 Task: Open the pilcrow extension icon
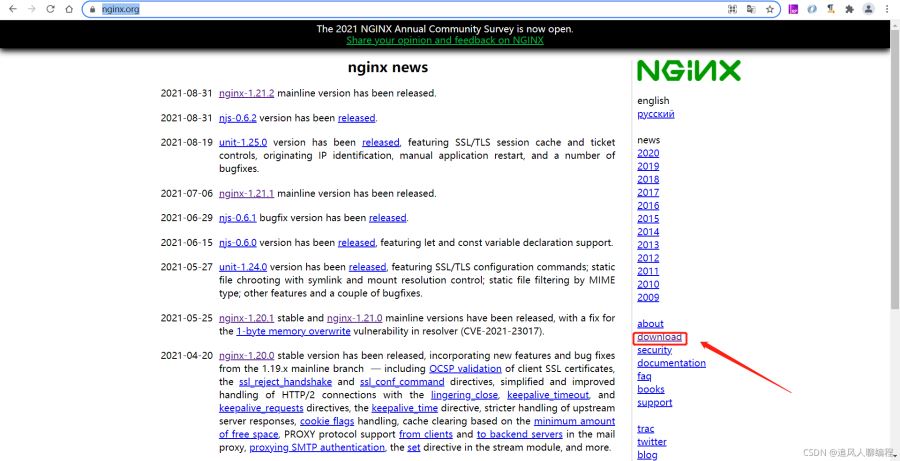tap(831, 9)
